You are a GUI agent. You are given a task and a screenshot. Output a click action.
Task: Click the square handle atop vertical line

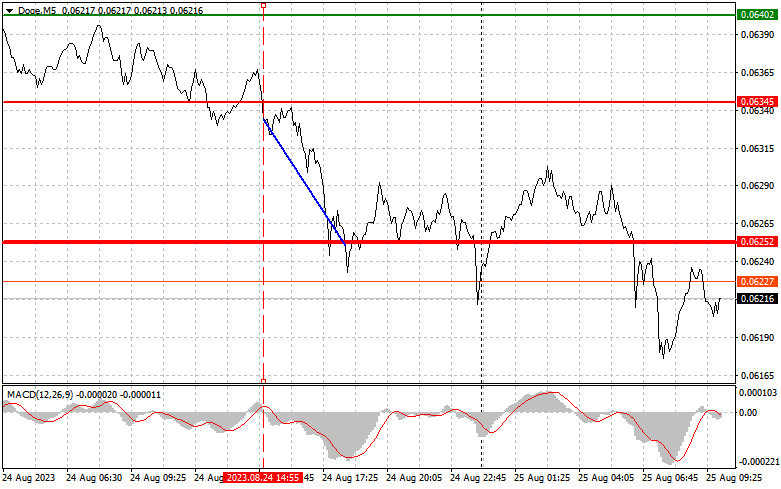263,5
